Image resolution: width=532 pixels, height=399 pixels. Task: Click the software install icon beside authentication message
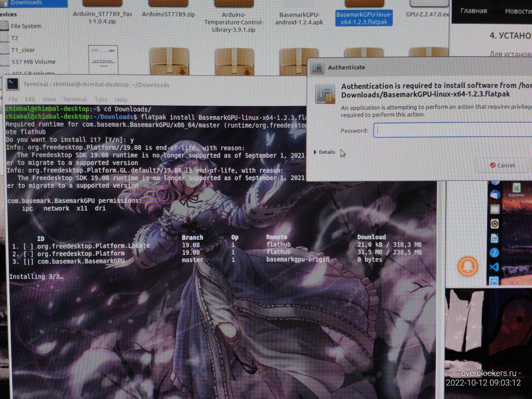(x=325, y=94)
